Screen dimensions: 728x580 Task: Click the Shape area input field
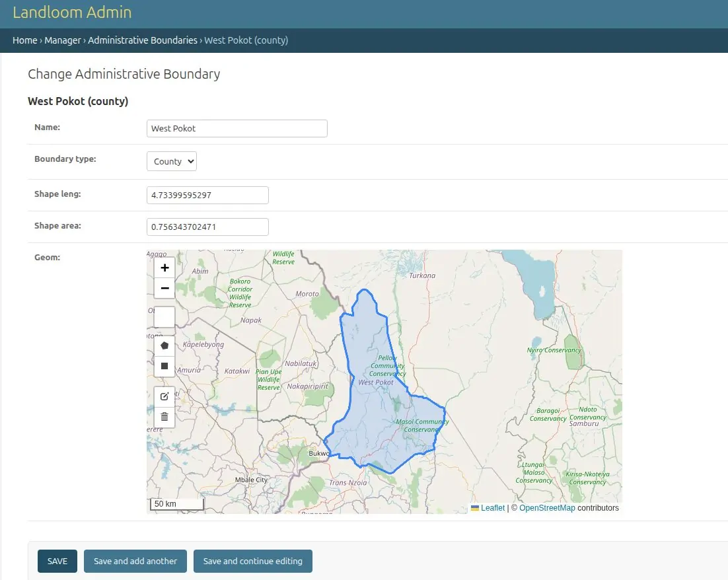click(x=207, y=227)
